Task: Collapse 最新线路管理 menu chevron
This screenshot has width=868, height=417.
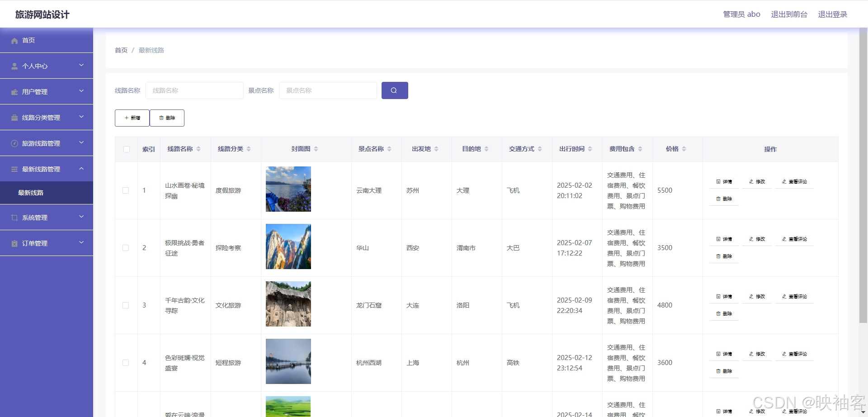Action: click(81, 169)
